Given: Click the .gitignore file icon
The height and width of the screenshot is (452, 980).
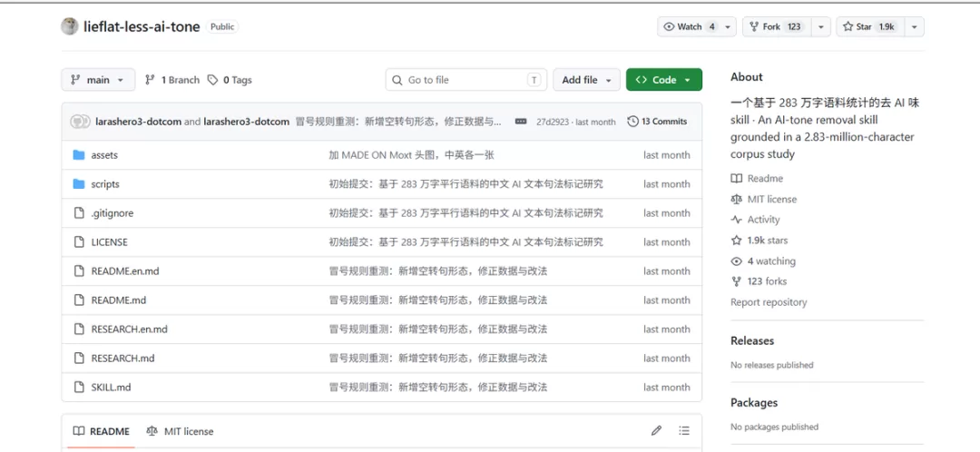Looking at the screenshot, I should (x=79, y=213).
